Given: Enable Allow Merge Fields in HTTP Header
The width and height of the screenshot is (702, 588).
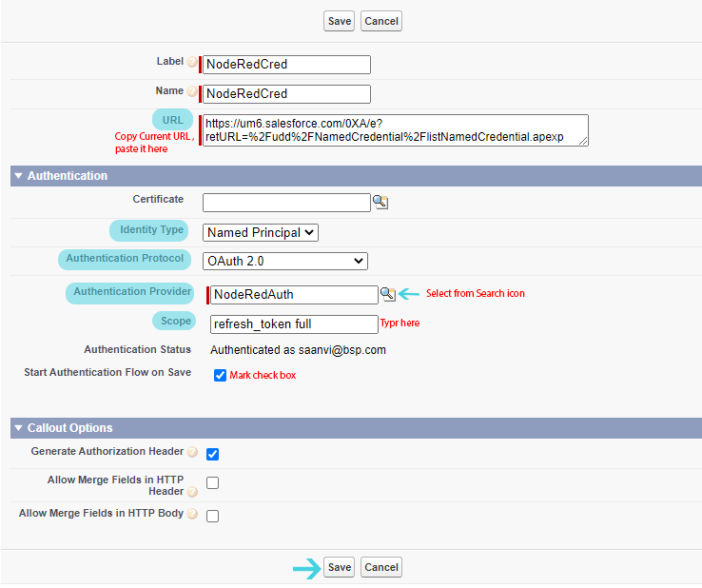Looking at the screenshot, I should pyautogui.click(x=213, y=483).
